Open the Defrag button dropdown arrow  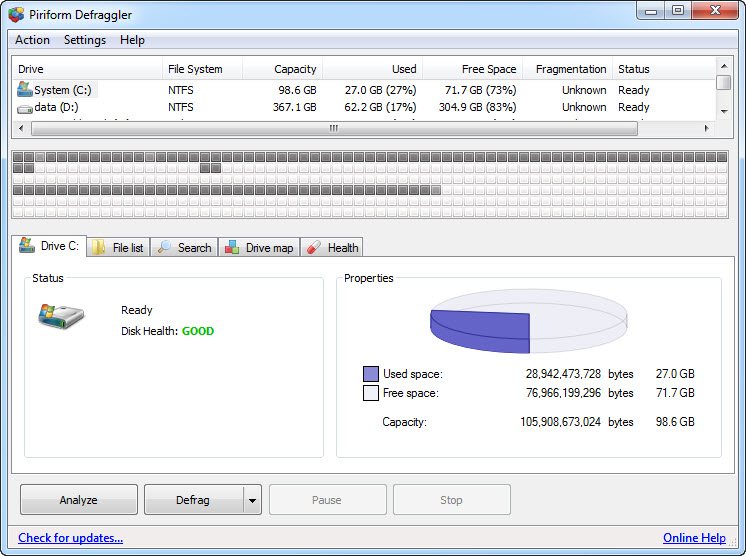[x=252, y=500]
